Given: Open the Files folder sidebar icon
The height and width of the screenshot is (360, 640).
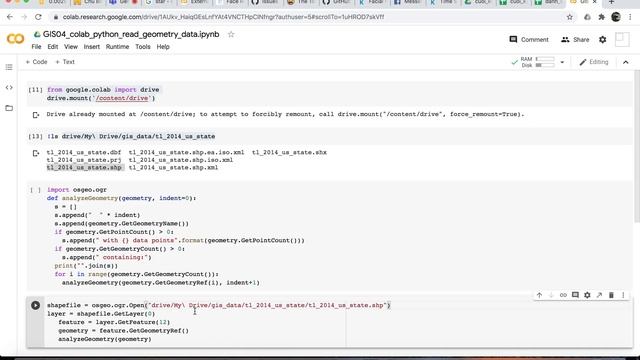Looking at the screenshot, I should [9, 108].
